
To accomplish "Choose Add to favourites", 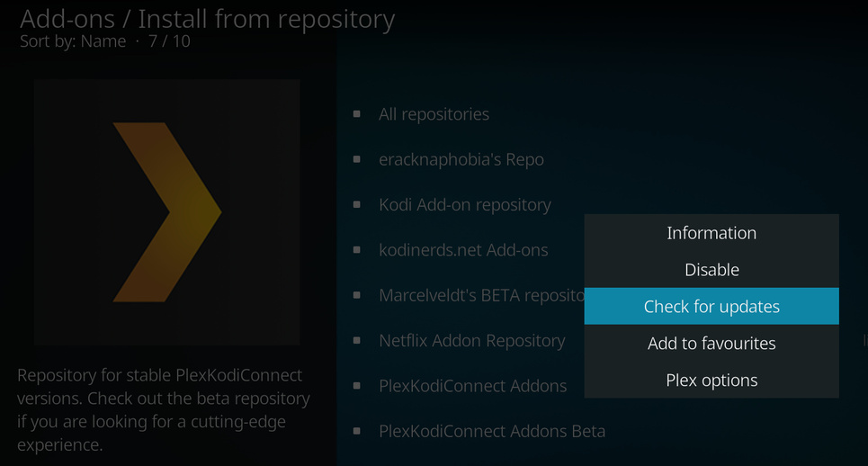I will point(711,344).
